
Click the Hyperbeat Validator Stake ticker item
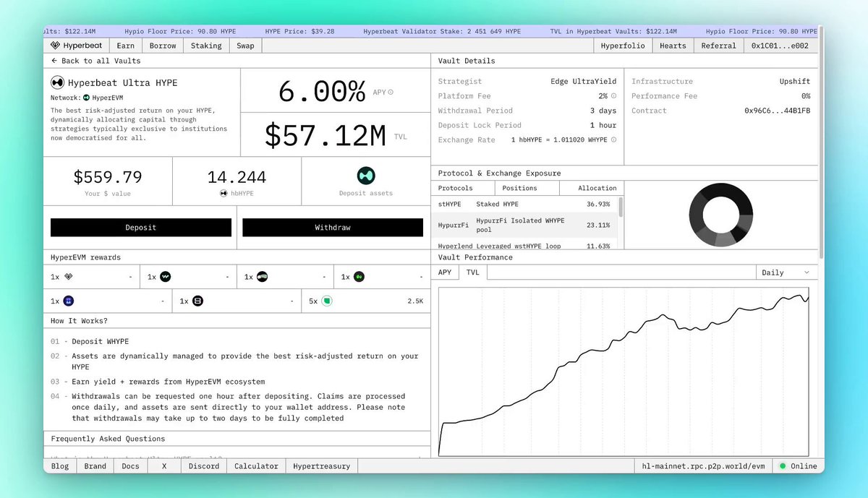(442, 32)
